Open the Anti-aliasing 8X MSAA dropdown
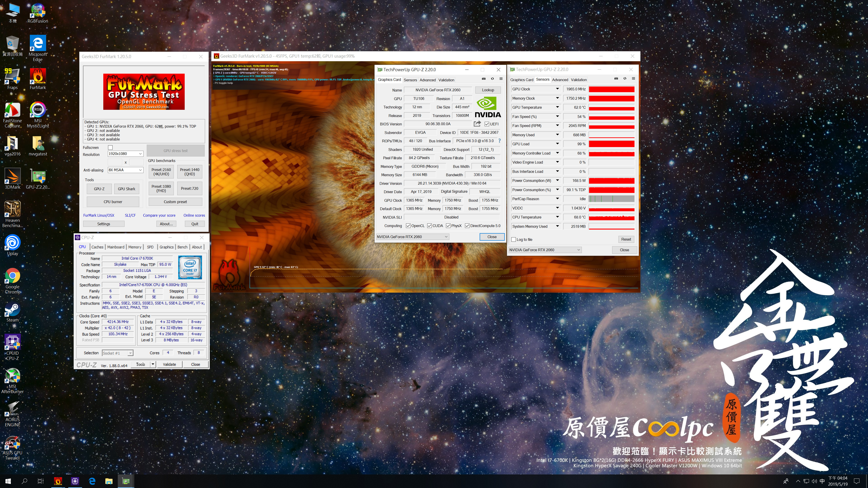Screen dimensions: 868x488 click(125, 170)
